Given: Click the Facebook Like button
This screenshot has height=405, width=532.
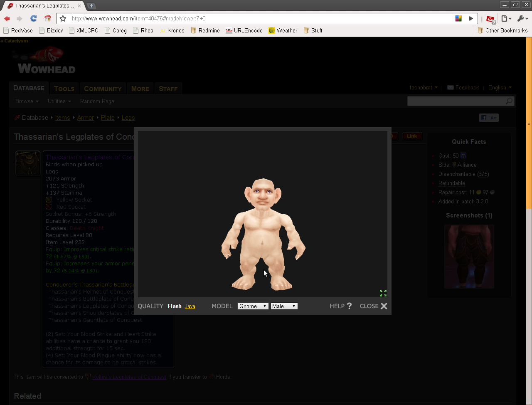Looking at the screenshot, I should 489,118.
